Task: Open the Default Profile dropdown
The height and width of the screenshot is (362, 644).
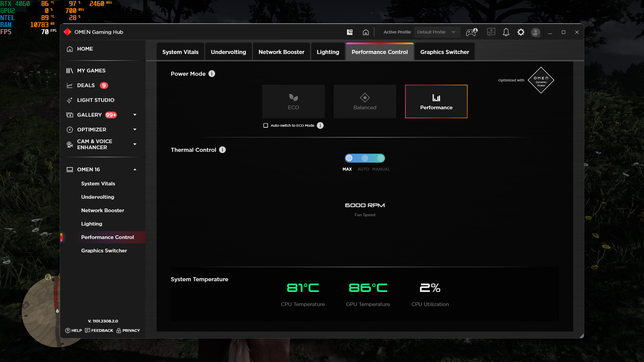Action: 437,32
